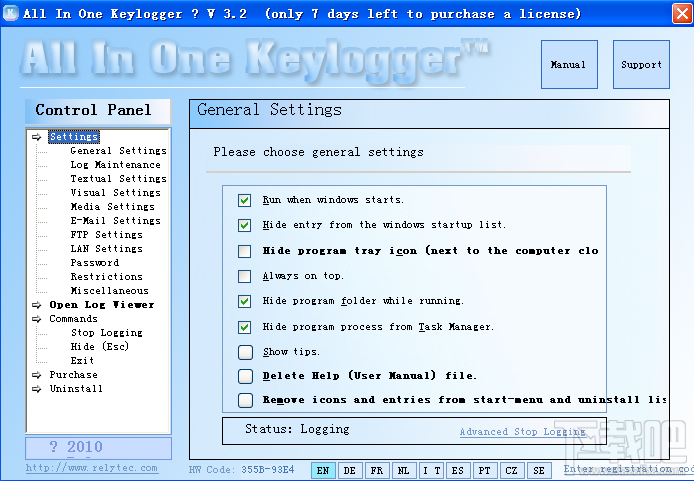Select Purchase in the tree
The image size is (694, 481).
(x=73, y=375)
